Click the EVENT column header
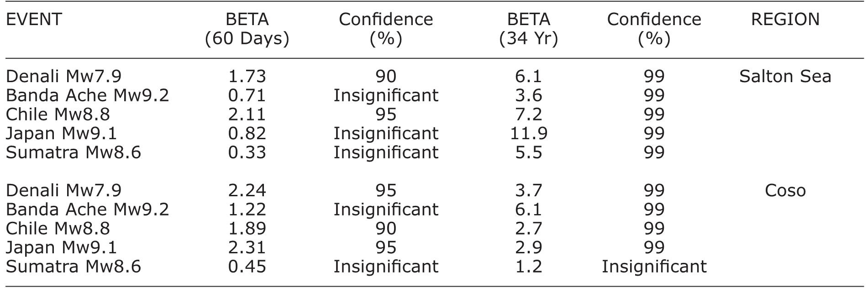868x288 pixels. point(34,20)
